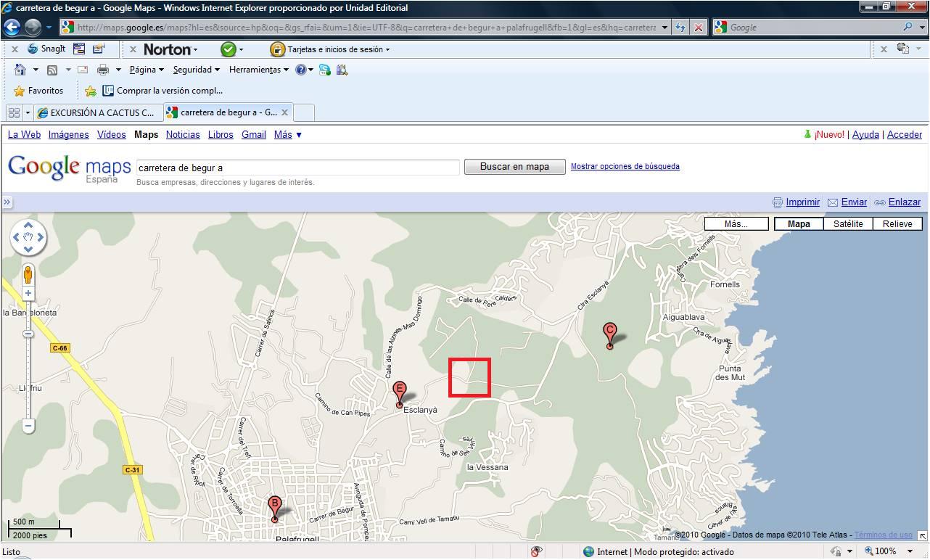Screen dimensions: 930x560
Task: Open the search provider dropdown arrow
Action: pos(922,27)
